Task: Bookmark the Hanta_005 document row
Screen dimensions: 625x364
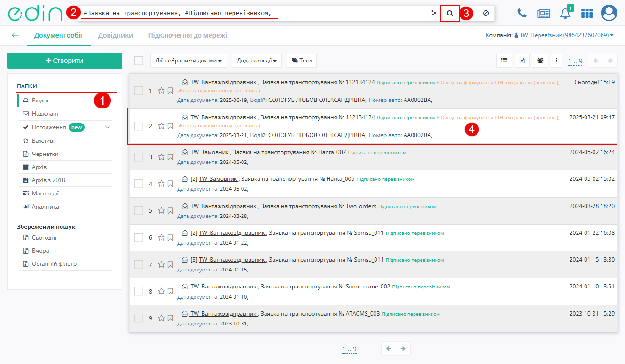Action: tap(170, 184)
